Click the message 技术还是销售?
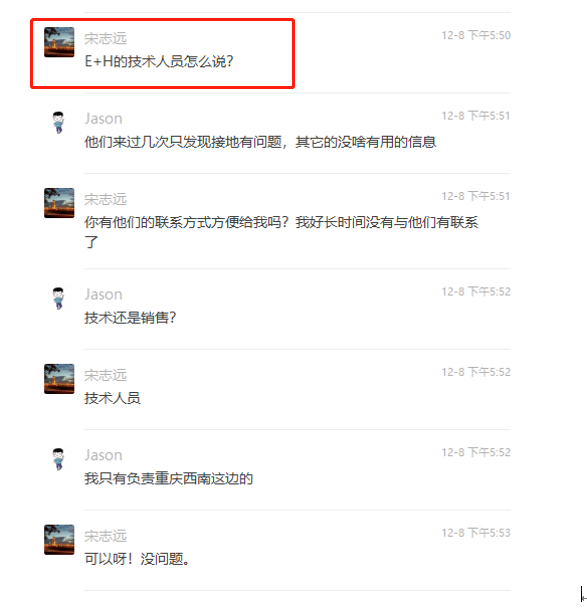Viewport: 587px width, 609px height. pos(131,318)
